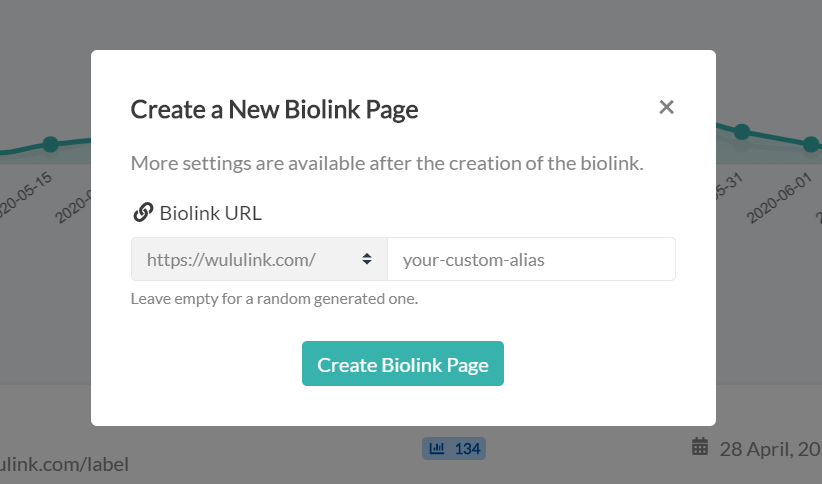Click the 28 April date text
This screenshot has height=484, width=822.
(x=770, y=449)
